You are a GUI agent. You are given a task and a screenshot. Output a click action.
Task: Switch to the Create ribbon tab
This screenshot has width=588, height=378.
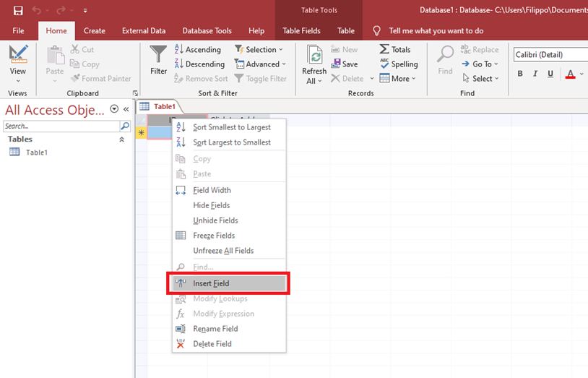pos(94,31)
